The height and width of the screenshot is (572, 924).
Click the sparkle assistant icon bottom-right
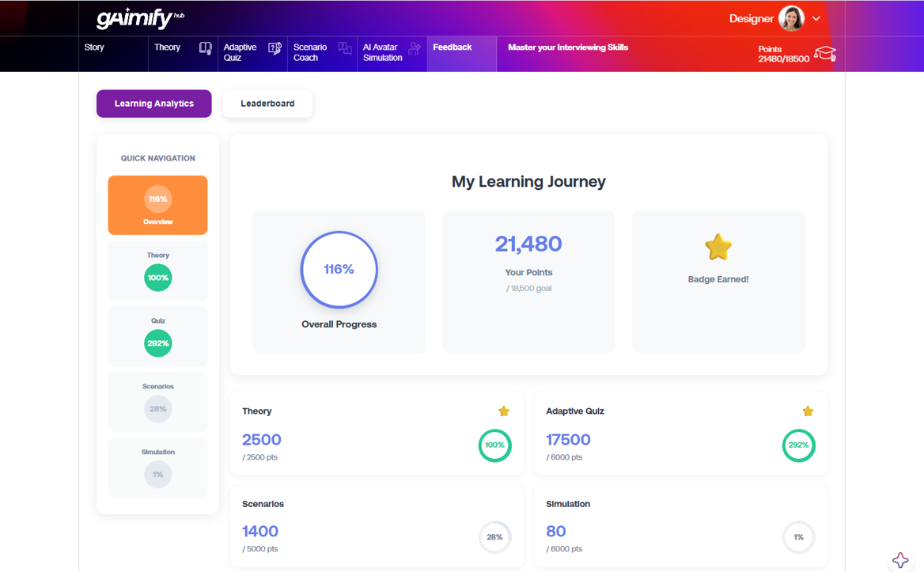pos(900,560)
